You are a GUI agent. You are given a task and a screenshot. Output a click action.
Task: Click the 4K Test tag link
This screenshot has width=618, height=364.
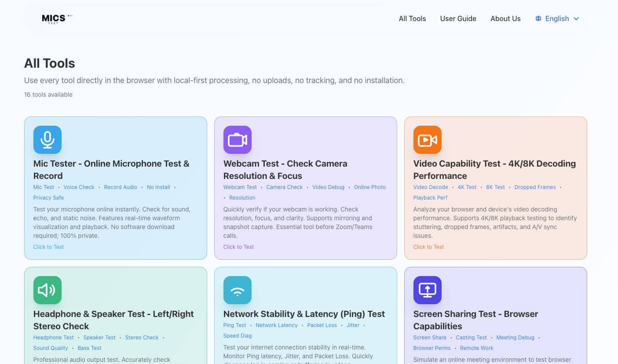[467, 187]
